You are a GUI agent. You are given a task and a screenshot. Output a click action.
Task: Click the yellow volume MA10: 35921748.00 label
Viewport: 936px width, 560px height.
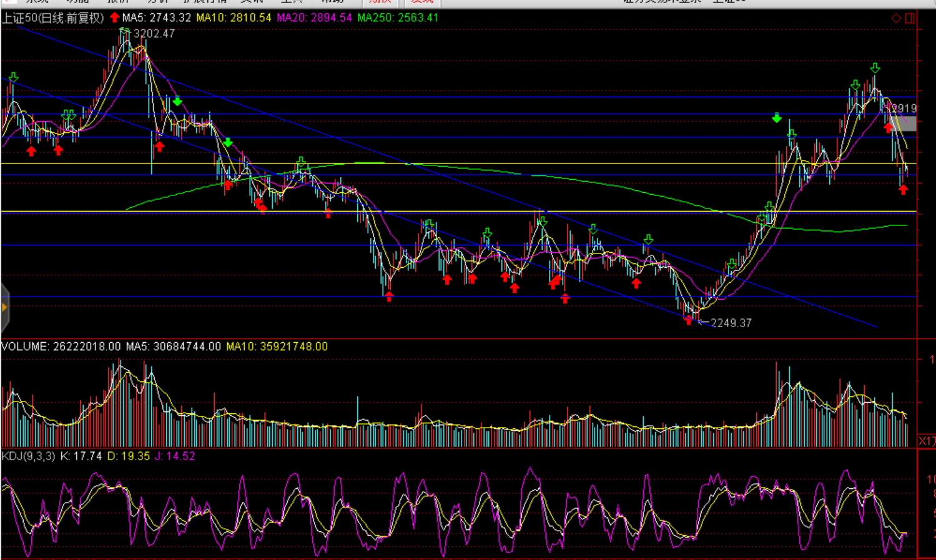[x=277, y=346]
